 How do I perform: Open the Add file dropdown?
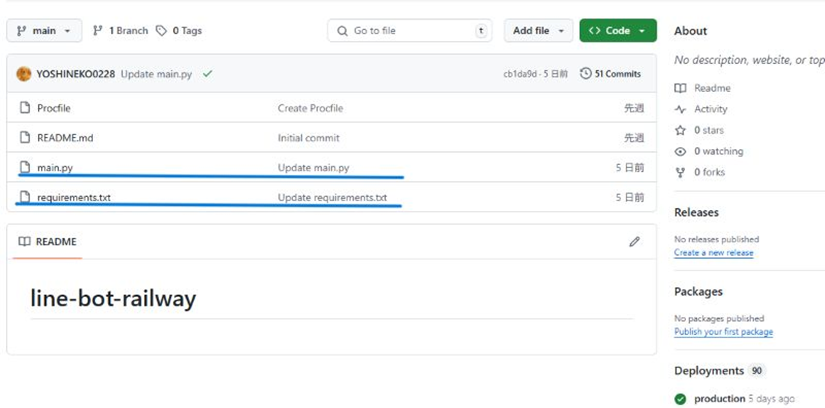(538, 31)
